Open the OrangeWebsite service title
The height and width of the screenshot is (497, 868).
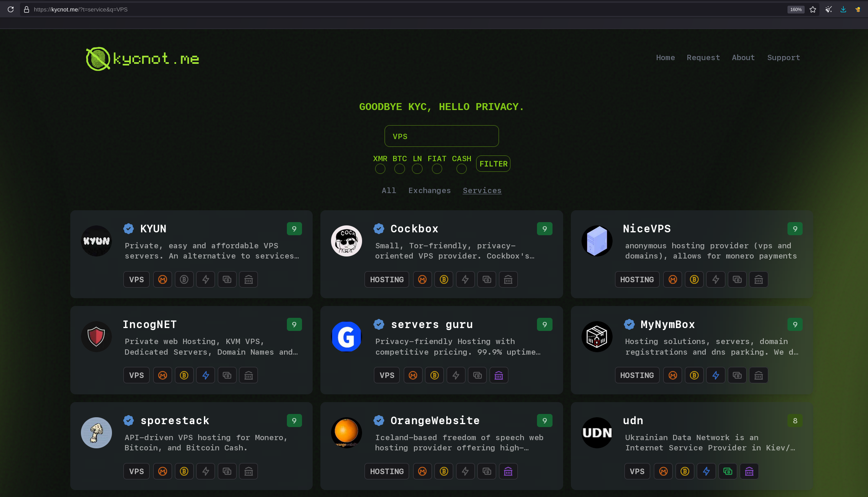pos(435,421)
